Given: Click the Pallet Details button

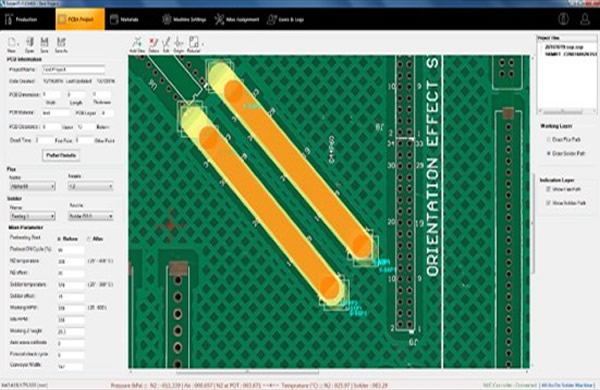Looking at the screenshot, I should [61, 155].
